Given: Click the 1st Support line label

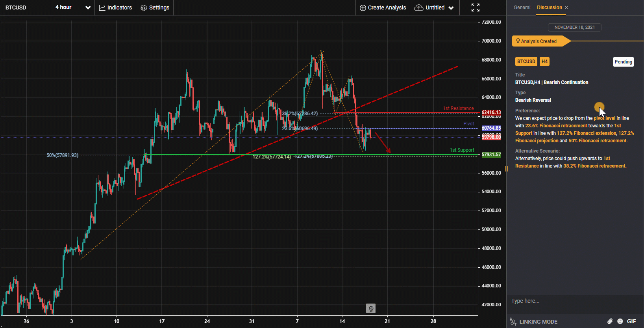Looking at the screenshot, I should point(462,150).
